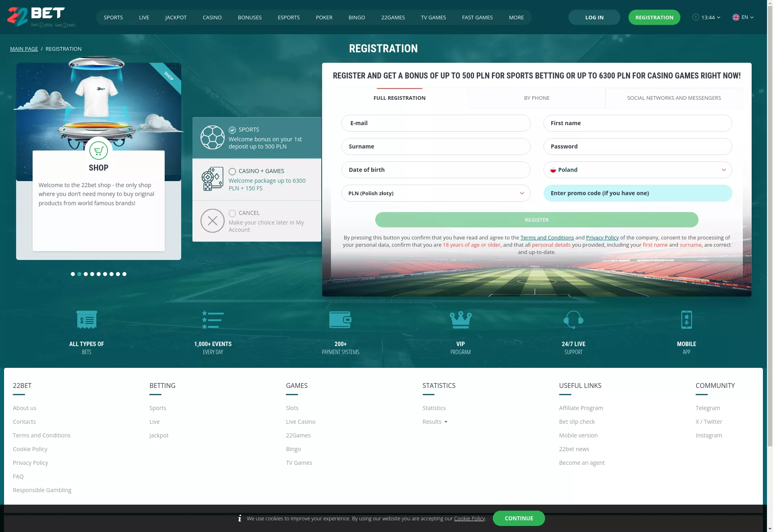Select the SPORTS welcome bonus radio button
Image resolution: width=773 pixels, height=532 pixels.
(232, 130)
